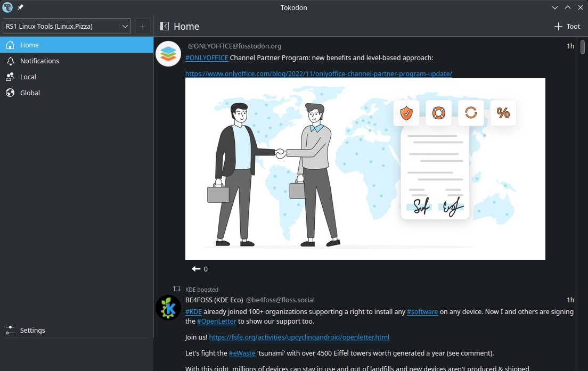Open Notifications in the sidebar

(x=77, y=61)
